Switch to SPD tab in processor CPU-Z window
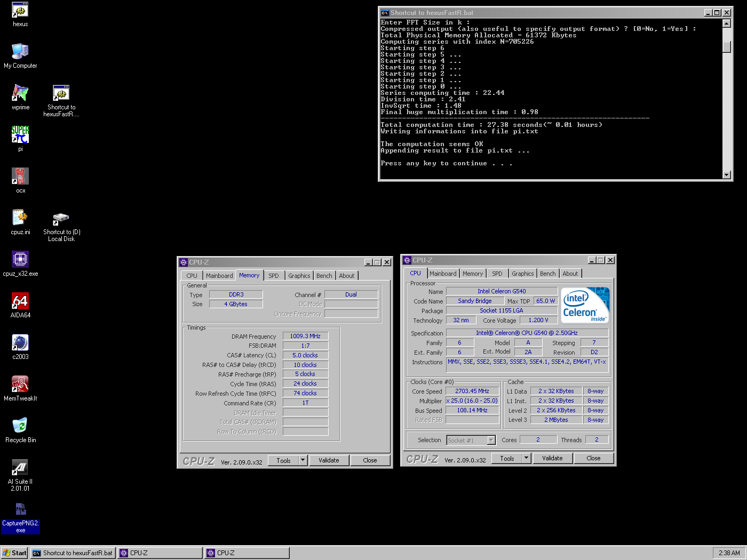747x560 pixels. tap(497, 274)
